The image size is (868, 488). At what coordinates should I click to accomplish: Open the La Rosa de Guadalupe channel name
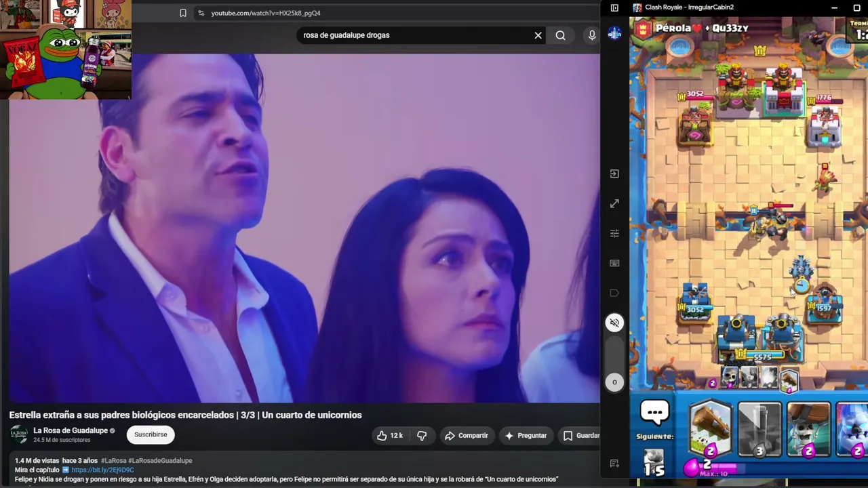click(x=71, y=430)
